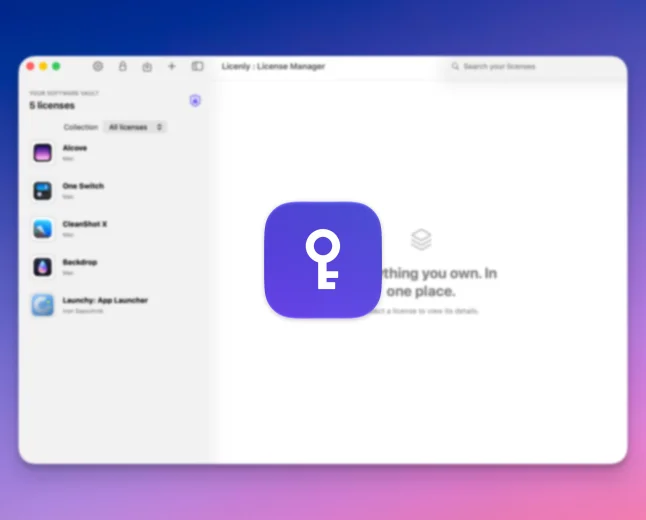
Task: Select the Alcove license row
Action: (113, 153)
